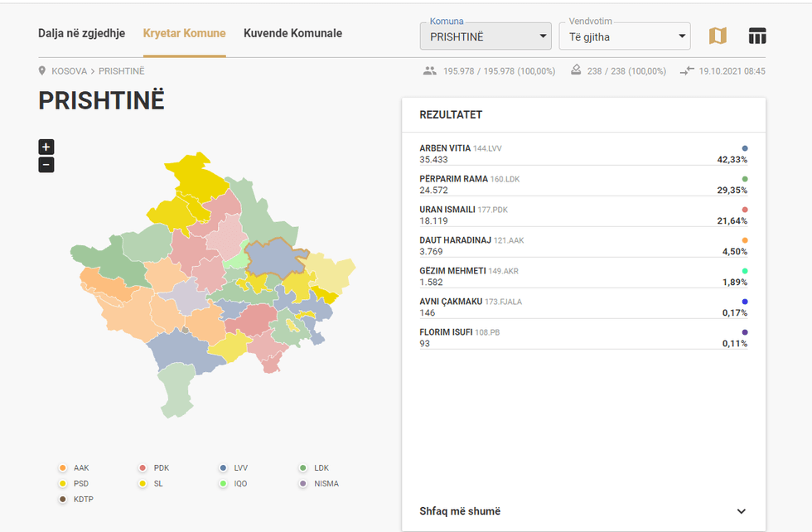Select Arben Vitia result row

(x=583, y=154)
